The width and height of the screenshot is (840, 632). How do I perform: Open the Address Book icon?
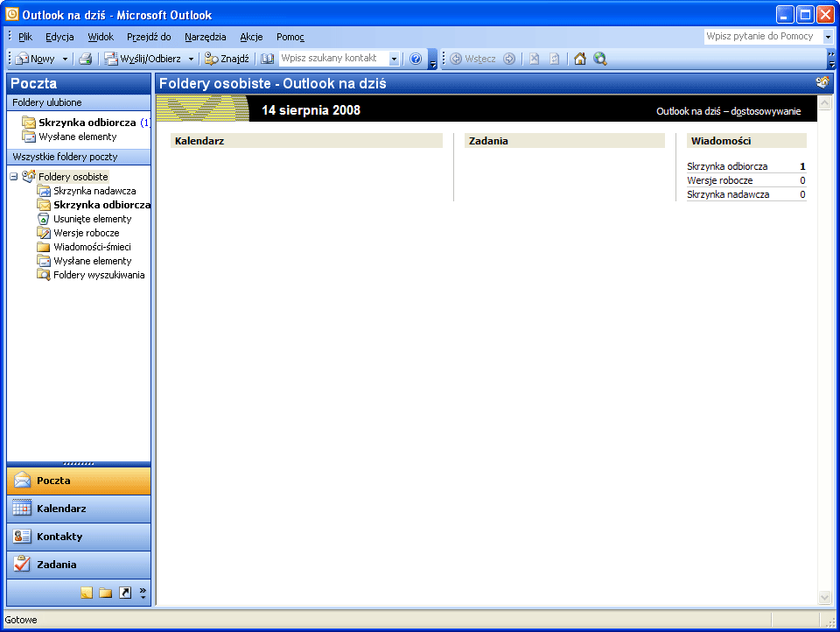coord(267,59)
